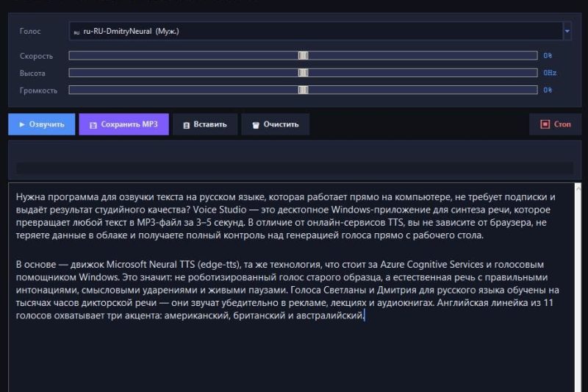Screen dimensions: 588x392
Task: Click the Стоп button
Action: click(x=555, y=124)
